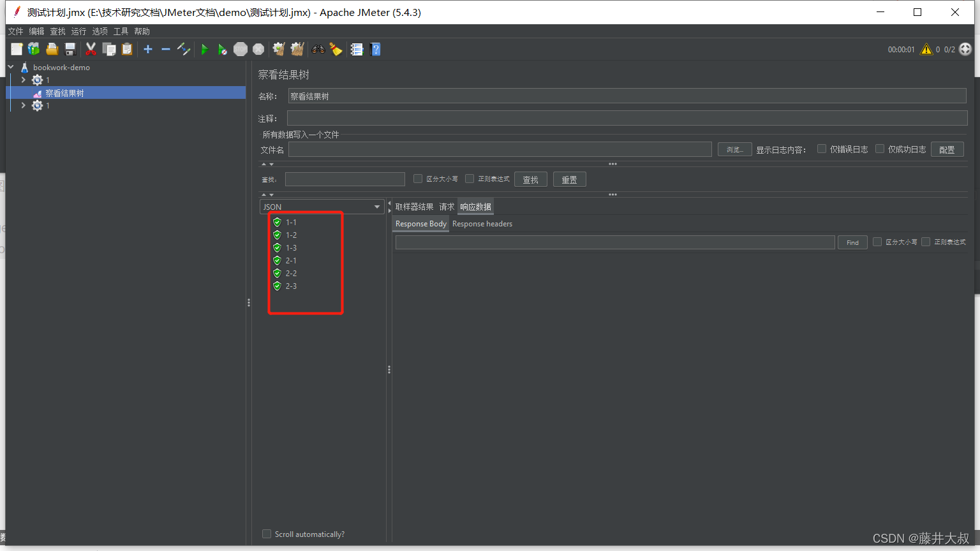Click the 浏览 browse button
Screen dimensions: 980x551
(734, 149)
